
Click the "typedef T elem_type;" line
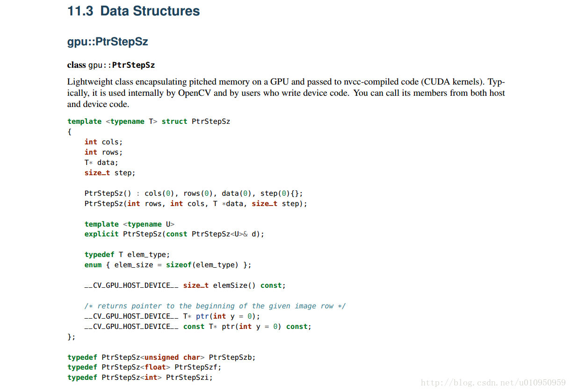(127, 255)
